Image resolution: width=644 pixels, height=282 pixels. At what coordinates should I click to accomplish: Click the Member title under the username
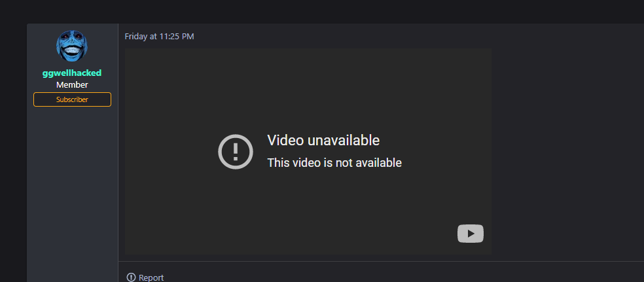[x=72, y=85]
